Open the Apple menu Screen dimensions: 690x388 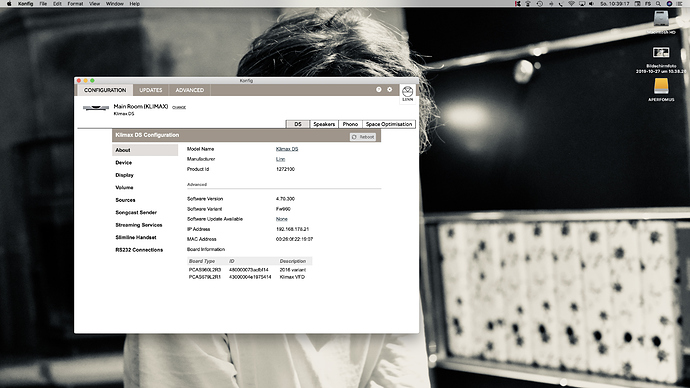pos(9,4)
